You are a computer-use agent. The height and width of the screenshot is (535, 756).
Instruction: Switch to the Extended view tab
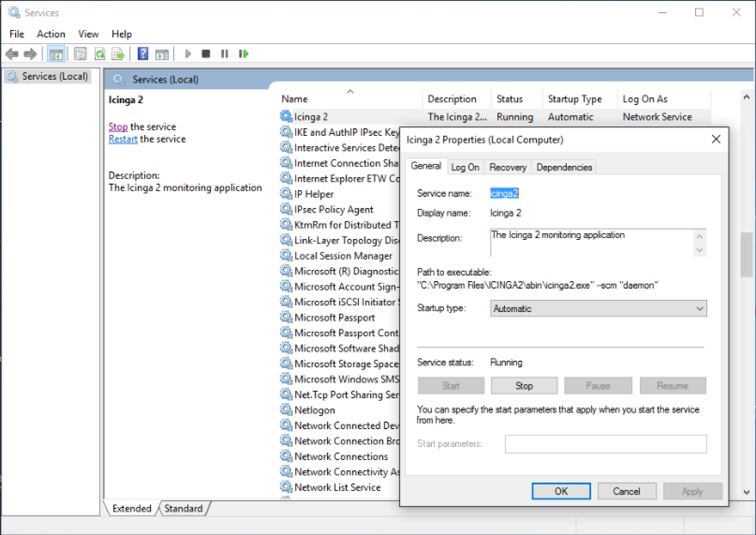[x=132, y=508]
